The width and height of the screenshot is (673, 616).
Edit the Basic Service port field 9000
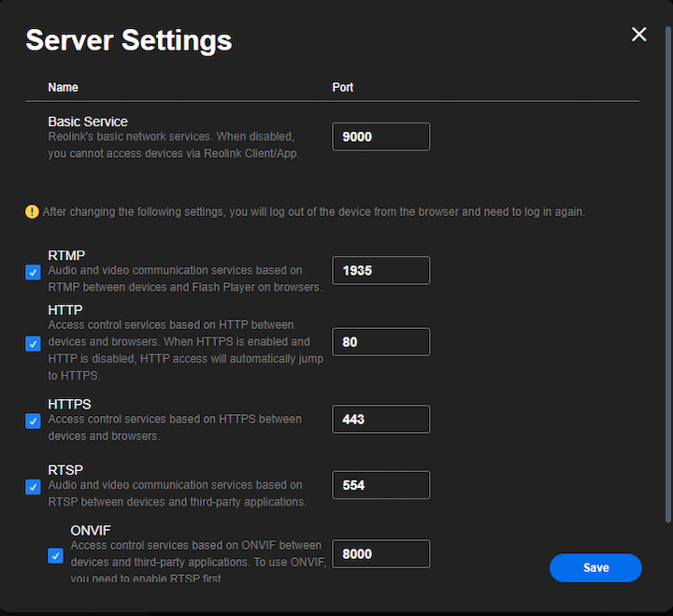click(x=380, y=136)
